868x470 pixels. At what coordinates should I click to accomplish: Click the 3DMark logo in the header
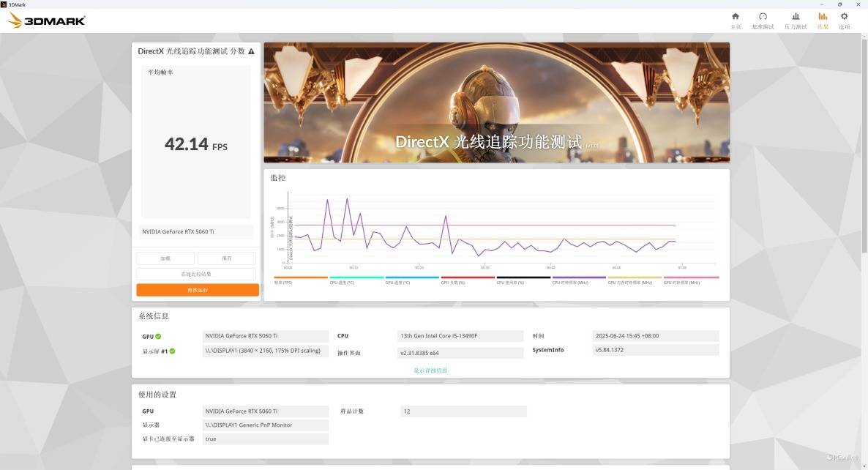(x=47, y=20)
